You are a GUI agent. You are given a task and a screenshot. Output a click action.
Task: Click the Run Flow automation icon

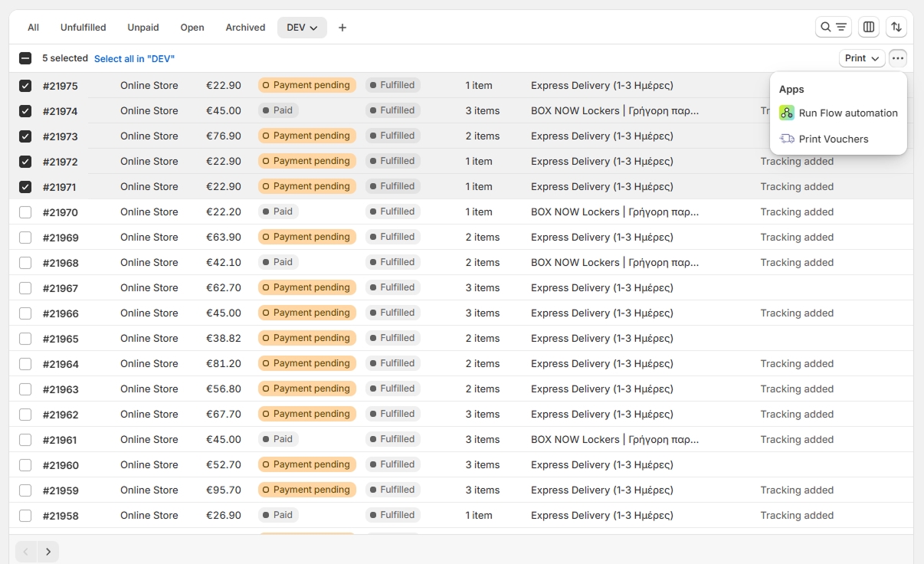787,113
